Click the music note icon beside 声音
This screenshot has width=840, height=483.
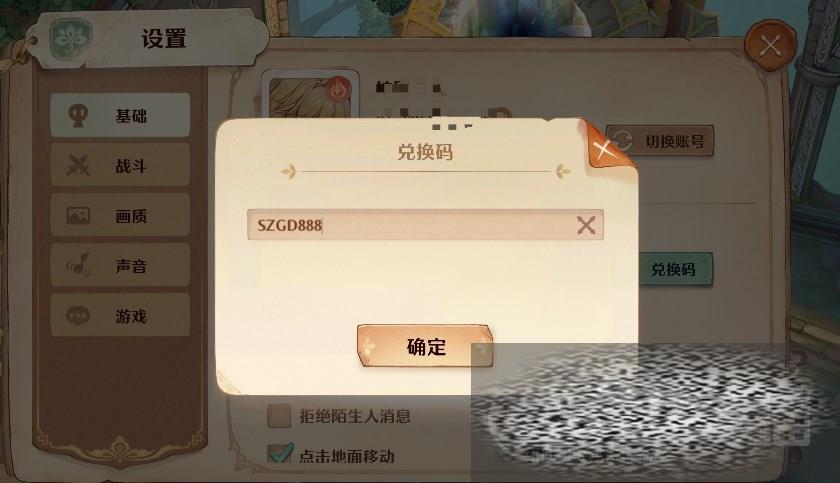click(78, 265)
